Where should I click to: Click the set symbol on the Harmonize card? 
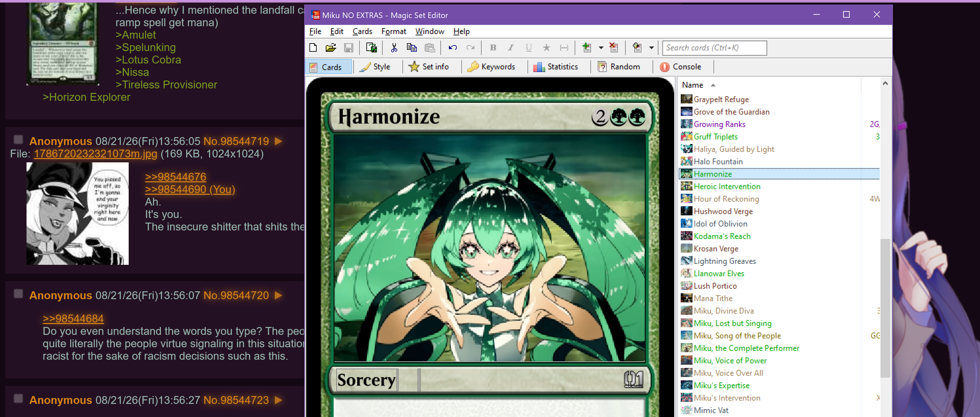tap(634, 379)
